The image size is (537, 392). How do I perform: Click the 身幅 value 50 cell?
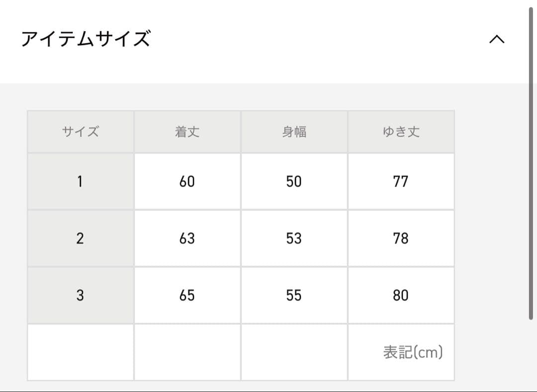coord(294,182)
